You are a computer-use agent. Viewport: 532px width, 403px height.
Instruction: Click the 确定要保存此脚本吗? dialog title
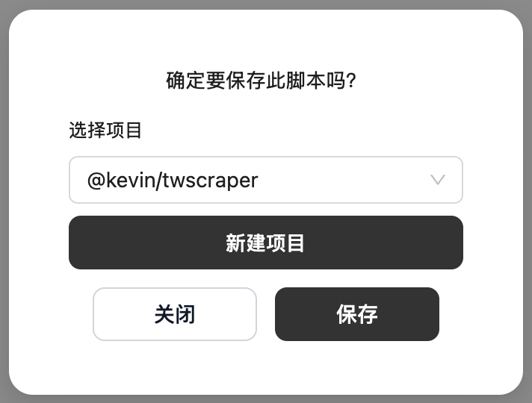tap(262, 81)
